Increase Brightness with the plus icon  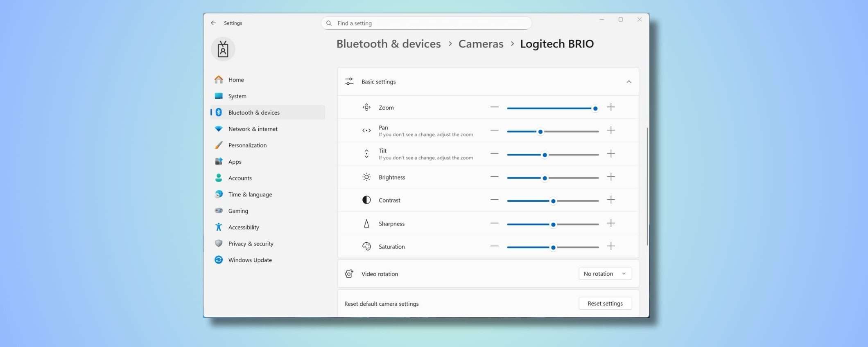(x=610, y=177)
